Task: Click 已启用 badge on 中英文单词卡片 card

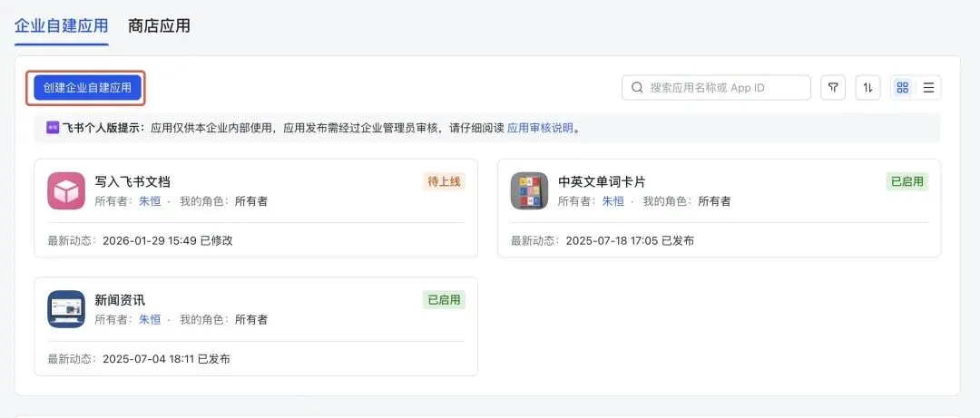Action: 906,181
